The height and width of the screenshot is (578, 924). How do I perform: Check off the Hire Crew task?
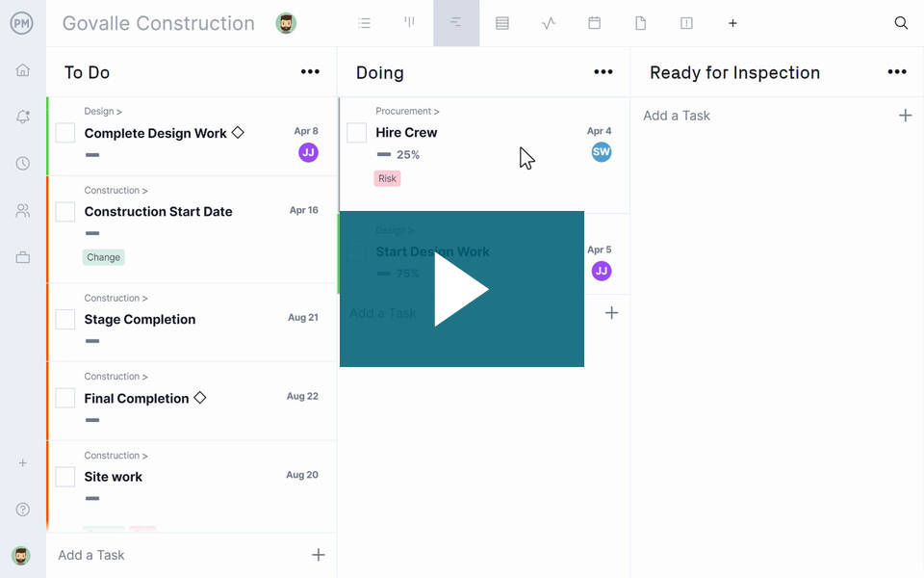click(357, 132)
